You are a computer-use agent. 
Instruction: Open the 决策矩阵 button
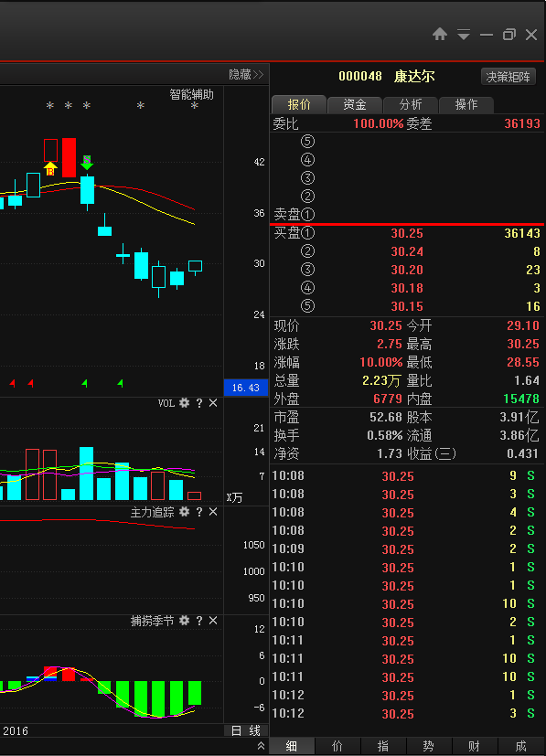[509, 77]
